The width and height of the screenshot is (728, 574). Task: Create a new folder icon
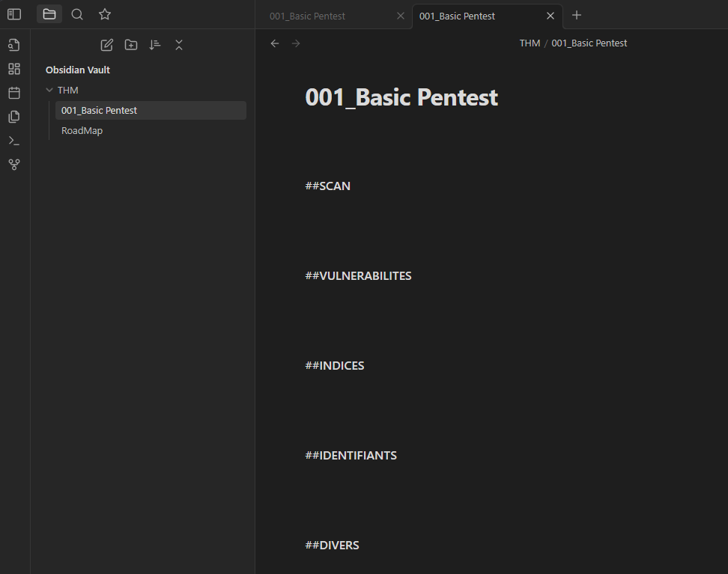pos(131,45)
